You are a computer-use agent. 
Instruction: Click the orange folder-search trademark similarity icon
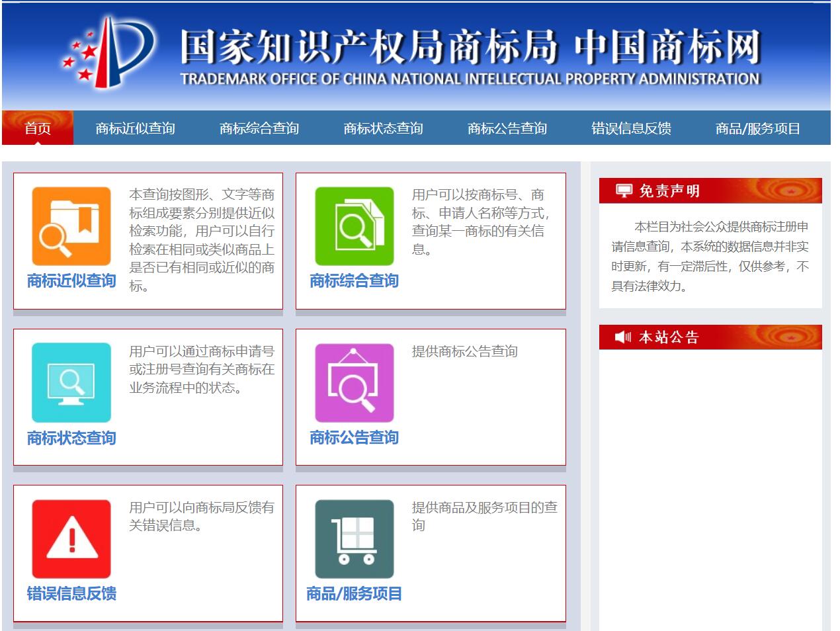(71, 225)
